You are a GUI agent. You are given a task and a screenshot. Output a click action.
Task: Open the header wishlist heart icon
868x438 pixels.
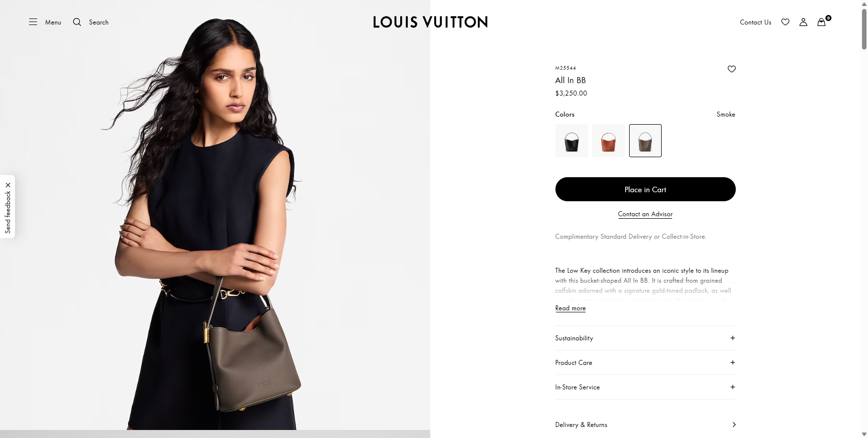(x=785, y=22)
